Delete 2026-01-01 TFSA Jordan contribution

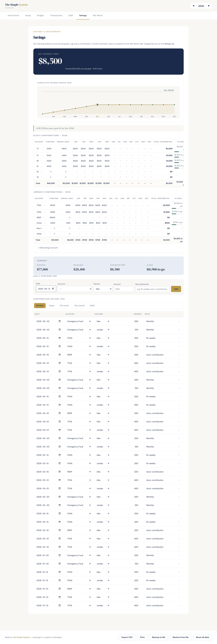point(179,606)
